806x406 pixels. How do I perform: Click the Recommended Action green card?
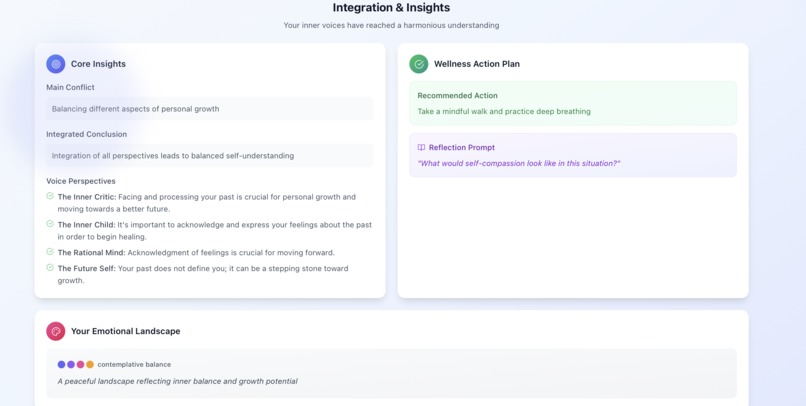[x=573, y=103]
